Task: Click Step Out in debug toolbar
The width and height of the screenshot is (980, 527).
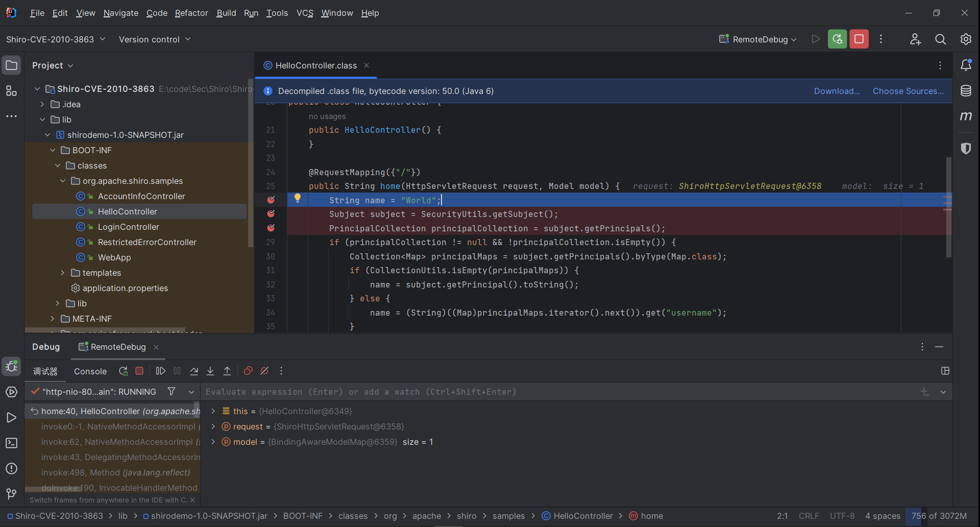Action: (227, 371)
